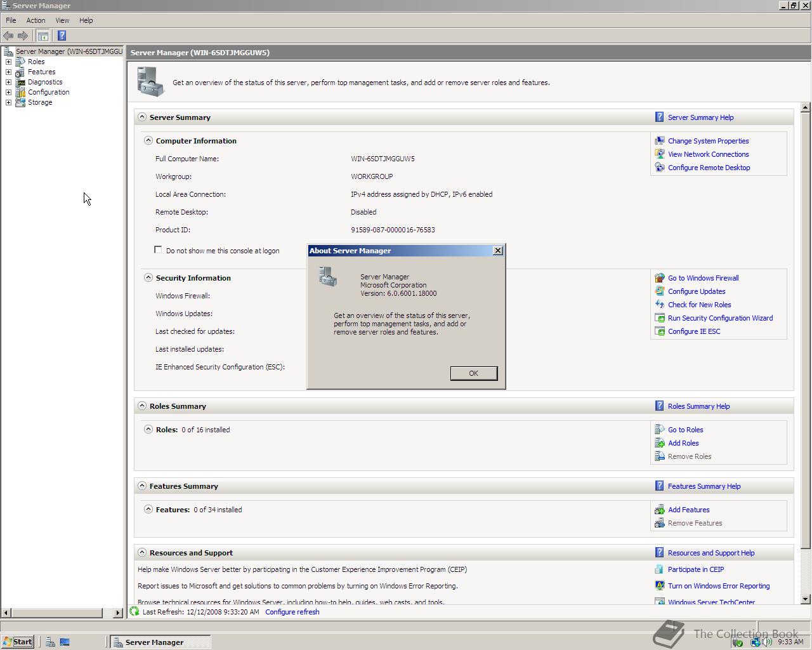Toggle 'Do not show me this console at logon'
The height and width of the screenshot is (650, 812).
click(158, 250)
